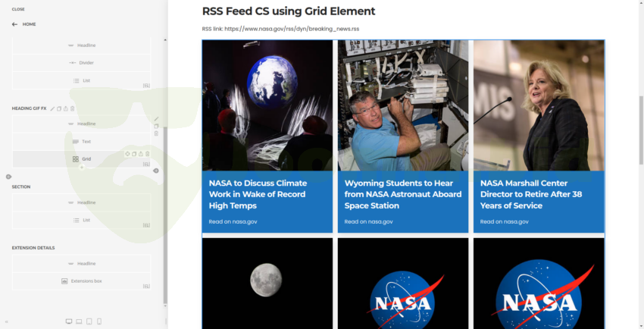Click 'Read on nasa.gov' under the Wyoming Students article
The width and height of the screenshot is (644, 329).
(x=368, y=221)
